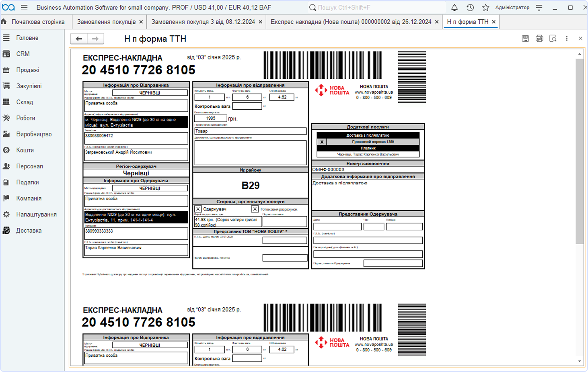
Task: Toggle the X mark beside Грошовий переказ 1250
Action: coord(322,142)
